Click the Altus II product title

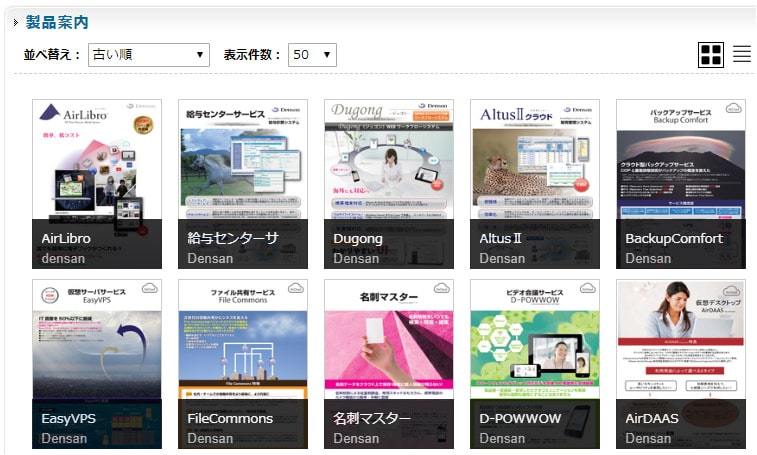click(501, 238)
